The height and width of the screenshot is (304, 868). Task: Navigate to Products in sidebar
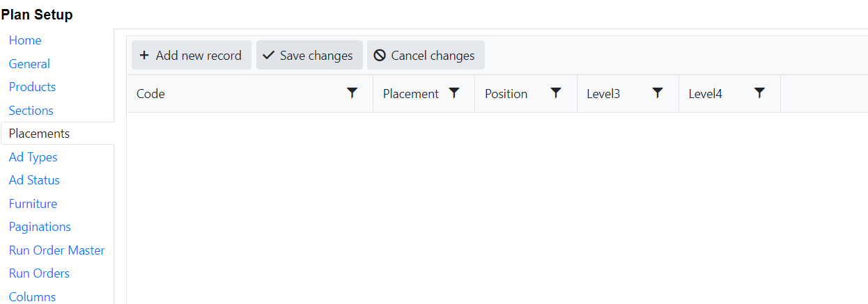[32, 87]
